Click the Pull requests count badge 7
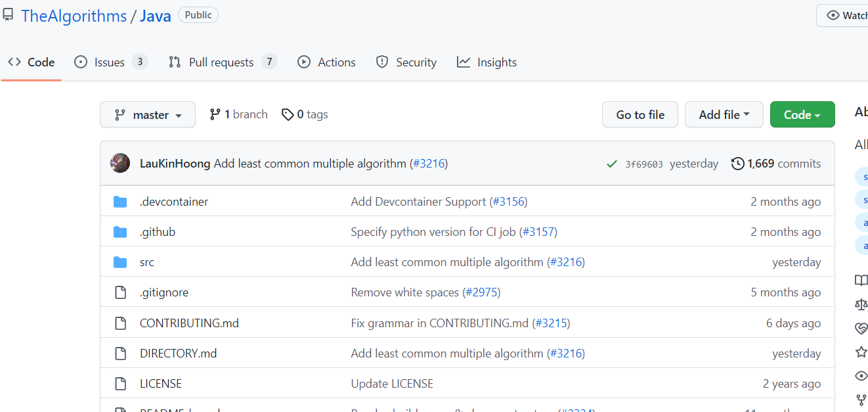 (269, 62)
